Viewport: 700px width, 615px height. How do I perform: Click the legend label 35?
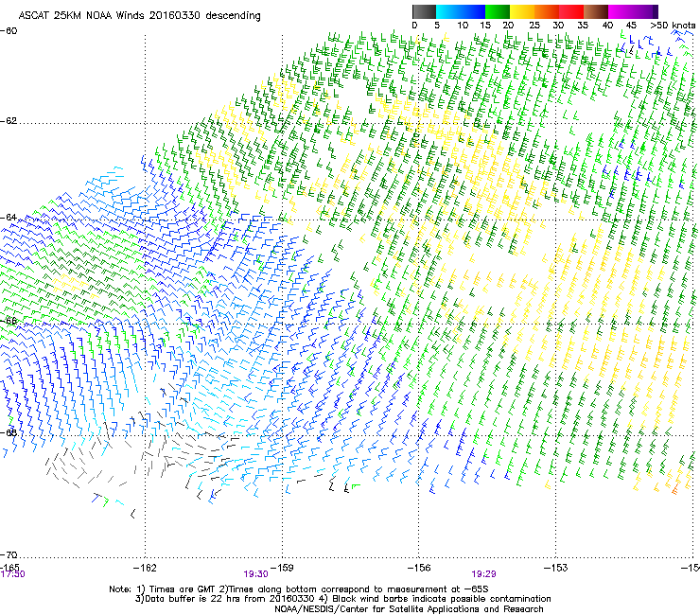tap(583, 26)
